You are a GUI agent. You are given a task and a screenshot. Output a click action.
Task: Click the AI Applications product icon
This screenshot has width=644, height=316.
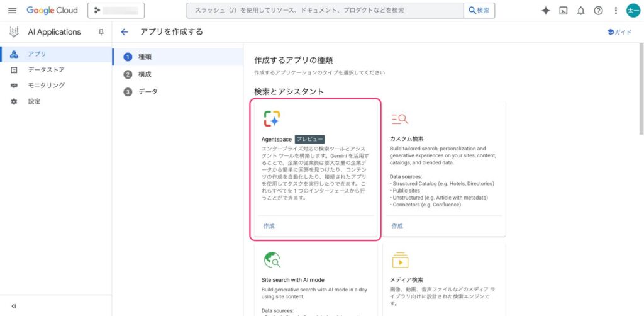pos(14,32)
